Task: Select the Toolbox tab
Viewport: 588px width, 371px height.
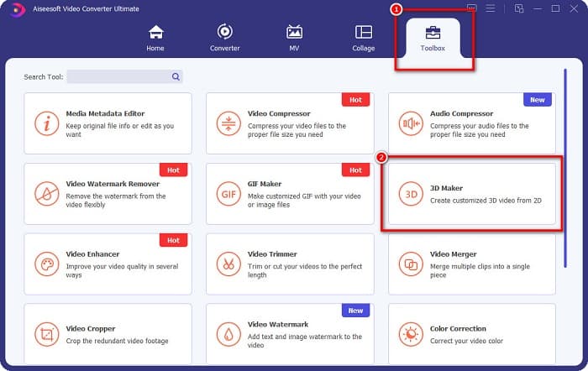Action: pos(433,38)
